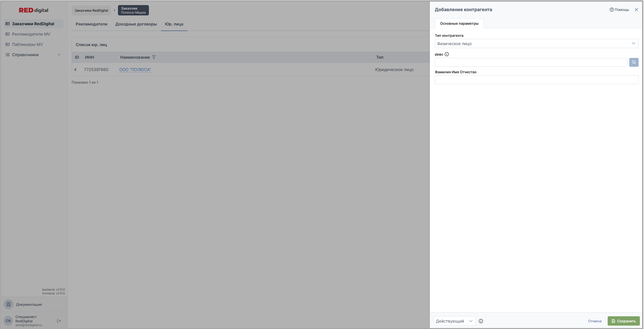Open Документация from the sidebar icon

(8, 304)
